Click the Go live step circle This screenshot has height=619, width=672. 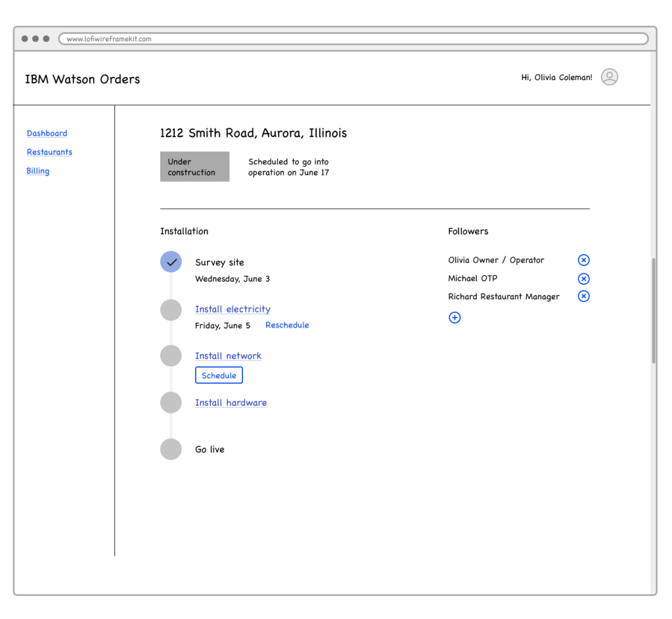coord(171,450)
